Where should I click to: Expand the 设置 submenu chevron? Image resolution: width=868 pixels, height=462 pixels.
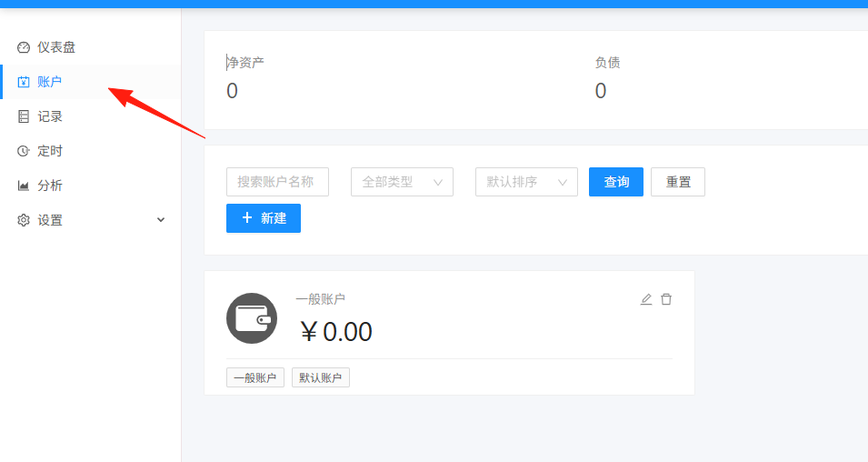pos(161,220)
